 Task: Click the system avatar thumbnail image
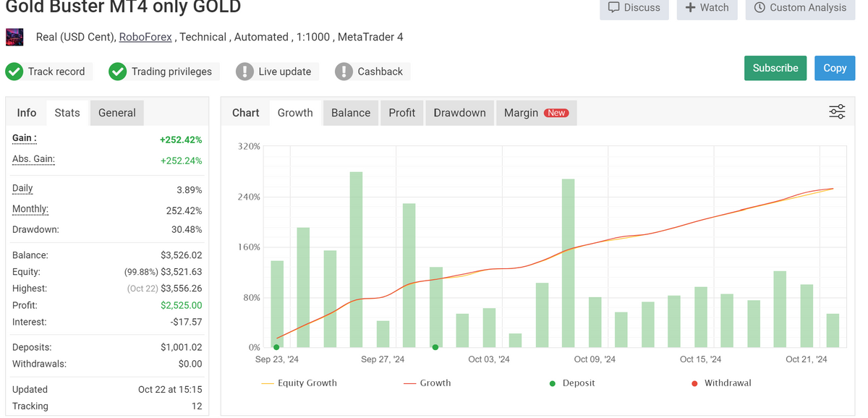14,37
